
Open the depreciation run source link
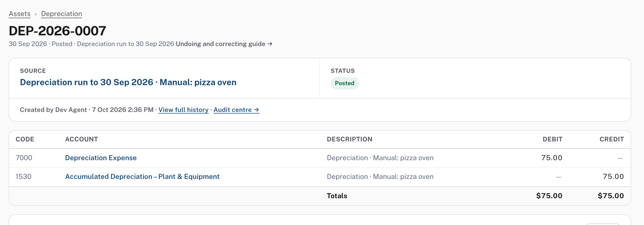click(x=128, y=82)
